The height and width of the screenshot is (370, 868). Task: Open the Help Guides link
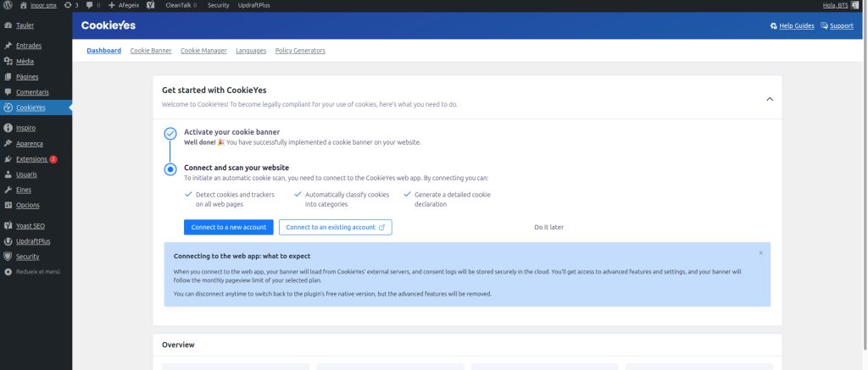coord(792,25)
